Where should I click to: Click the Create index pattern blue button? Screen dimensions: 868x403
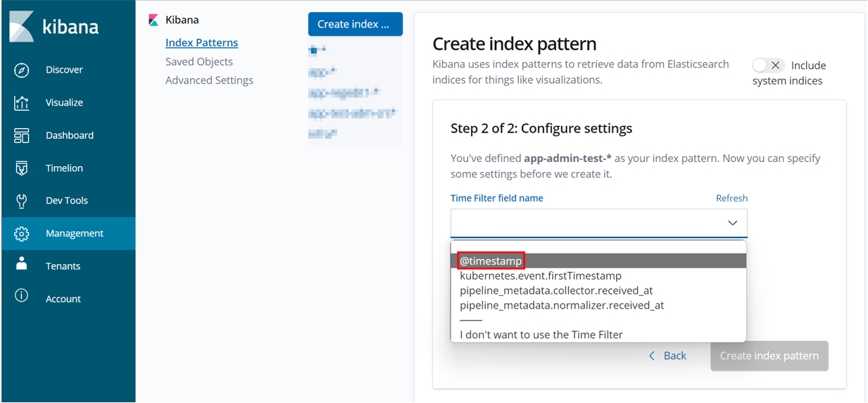356,24
